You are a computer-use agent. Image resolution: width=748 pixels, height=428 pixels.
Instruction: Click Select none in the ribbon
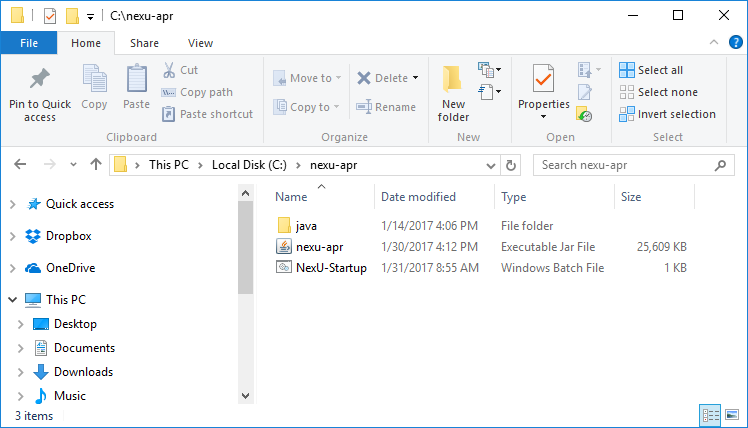(x=657, y=92)
